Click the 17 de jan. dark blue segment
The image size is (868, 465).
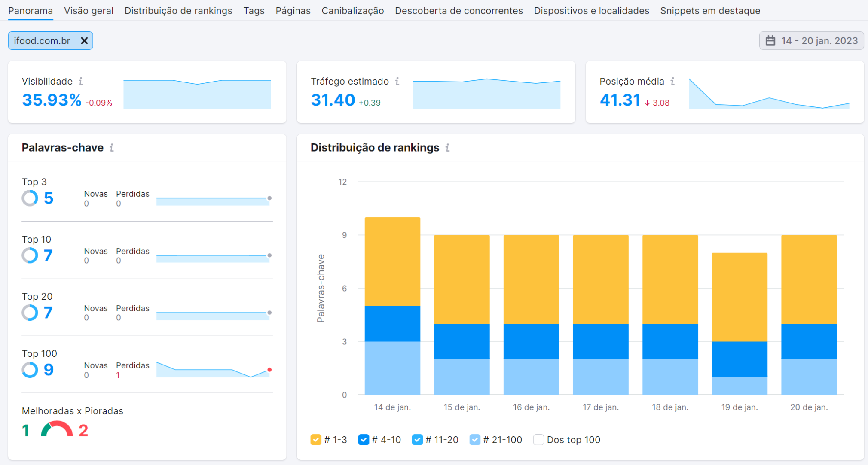[601, 341]
